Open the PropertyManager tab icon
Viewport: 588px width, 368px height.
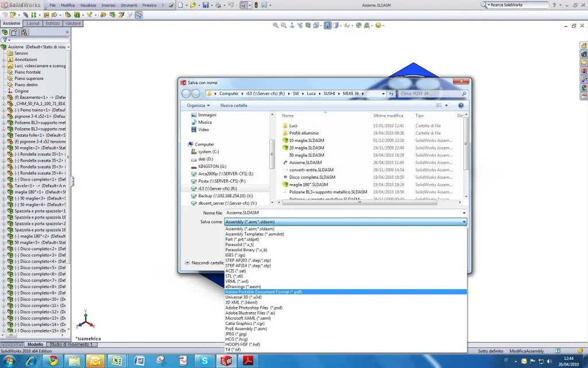point(14,32)
